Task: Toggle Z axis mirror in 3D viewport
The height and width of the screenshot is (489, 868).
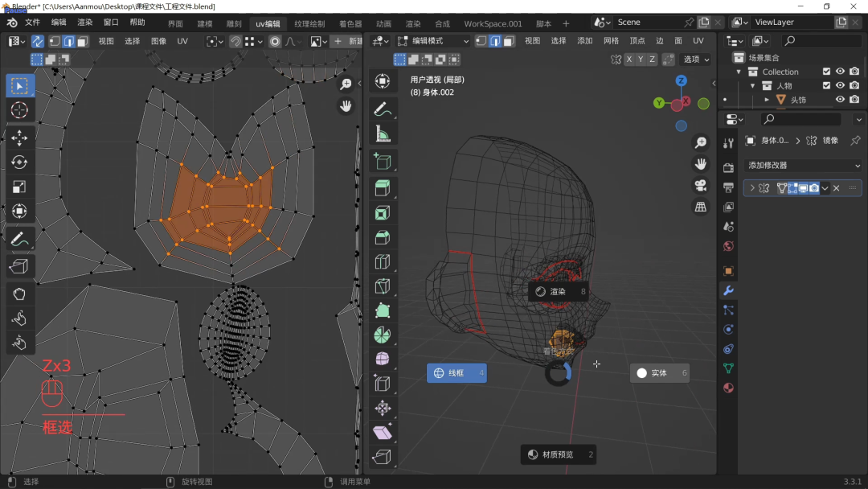Action: [x=652, y=60]
